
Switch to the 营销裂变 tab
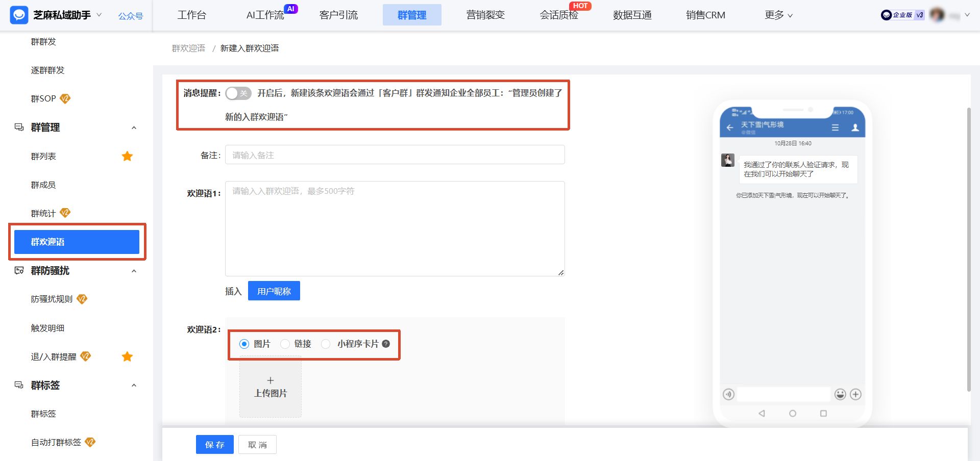tap(485, 15)
